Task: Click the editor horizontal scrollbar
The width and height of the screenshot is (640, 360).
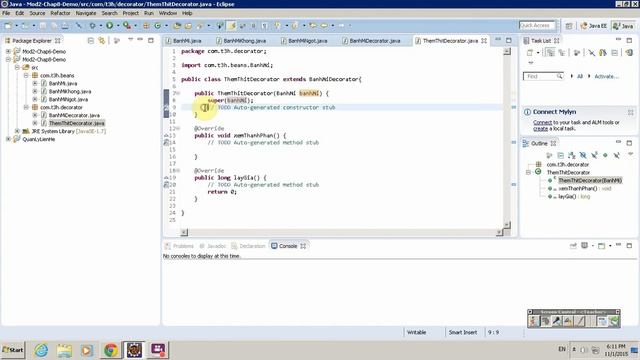Action: [x=342, y=232]
